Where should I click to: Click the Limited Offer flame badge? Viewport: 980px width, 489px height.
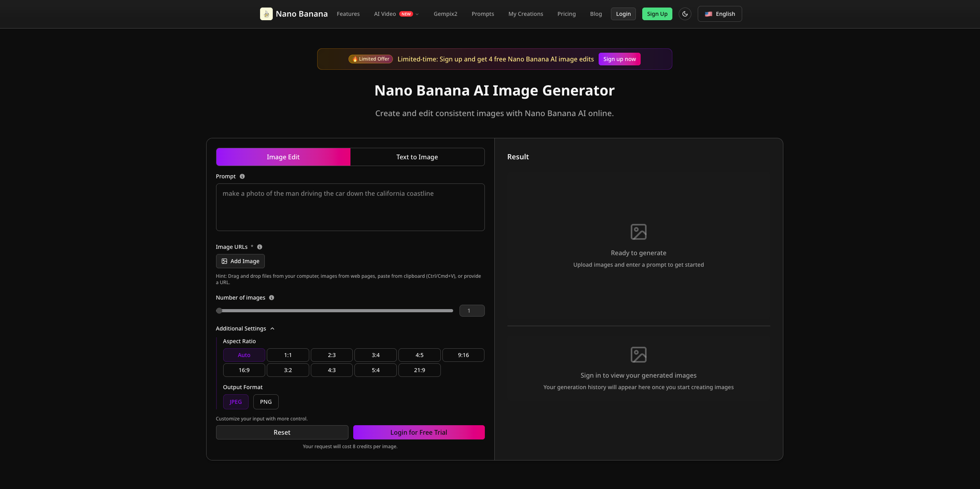(369, 59)
